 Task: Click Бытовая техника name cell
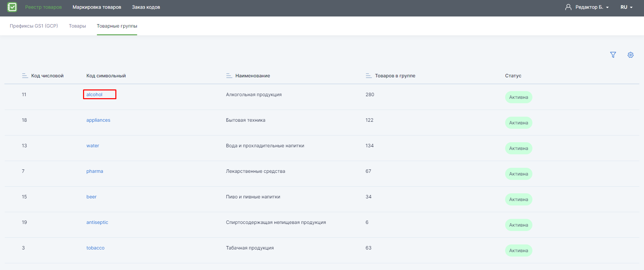point(245,120)
